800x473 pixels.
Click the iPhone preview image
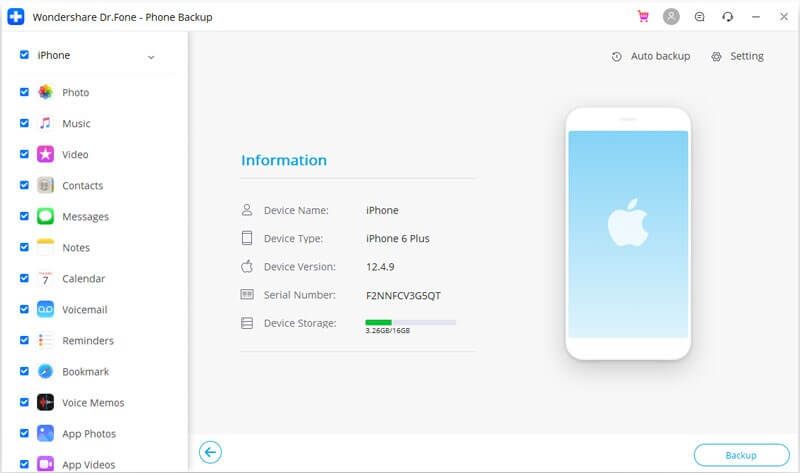click(x=628, y=233)
